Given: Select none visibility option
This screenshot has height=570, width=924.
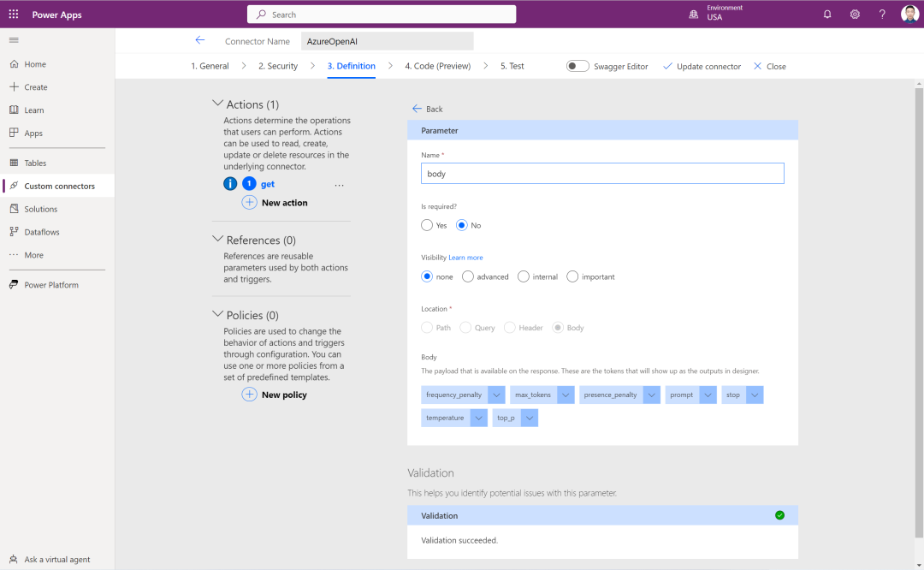Looking at the screenshot, I should click(427, 276).
